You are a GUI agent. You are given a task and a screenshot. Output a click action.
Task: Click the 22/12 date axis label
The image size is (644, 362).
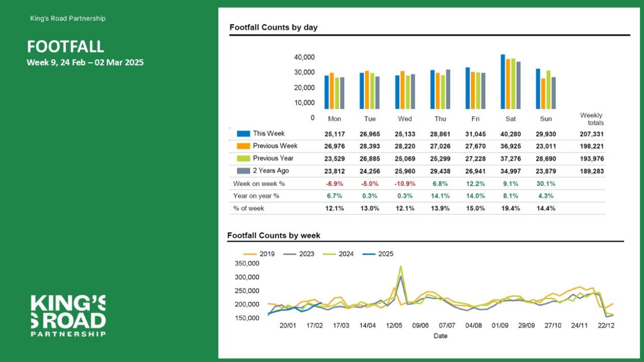pyautogui.click(x=606, y=325)
